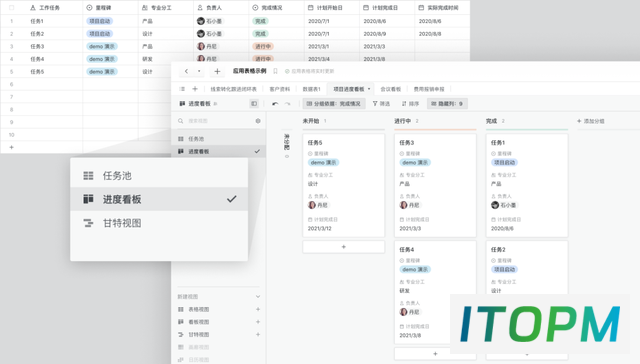Click the 表格视图 grid icon in 新建视图
Screen dimensions: 640x364
[181, 309]
